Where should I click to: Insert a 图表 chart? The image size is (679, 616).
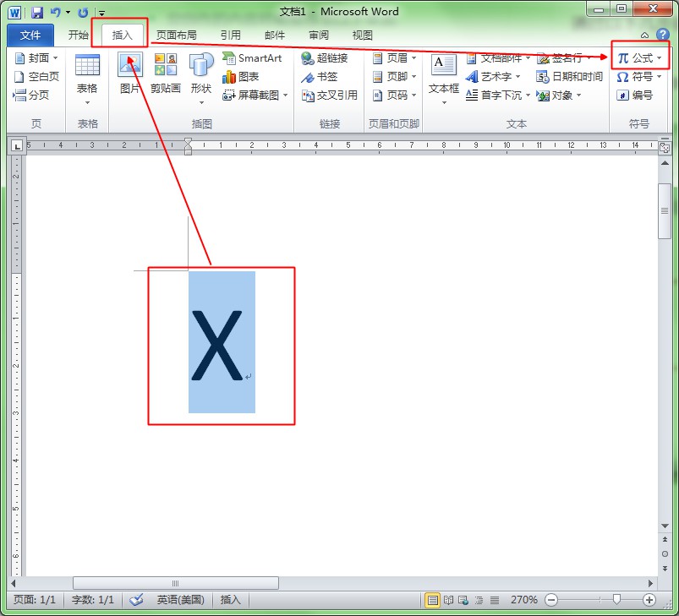click(240, 77)
